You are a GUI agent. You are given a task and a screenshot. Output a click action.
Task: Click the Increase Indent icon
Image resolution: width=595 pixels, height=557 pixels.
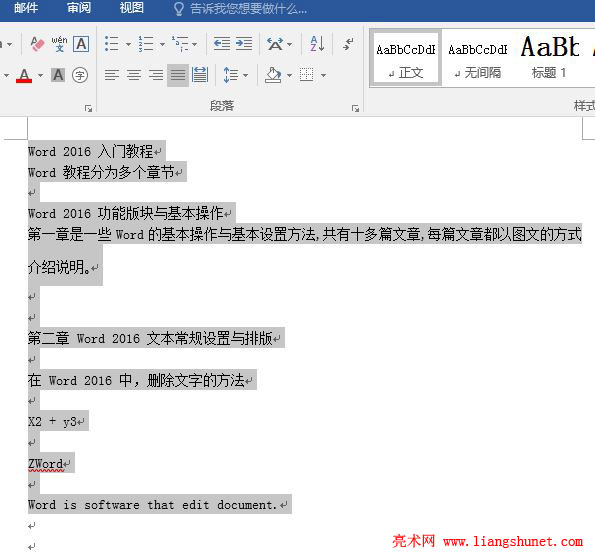click(x=244, y=44)
